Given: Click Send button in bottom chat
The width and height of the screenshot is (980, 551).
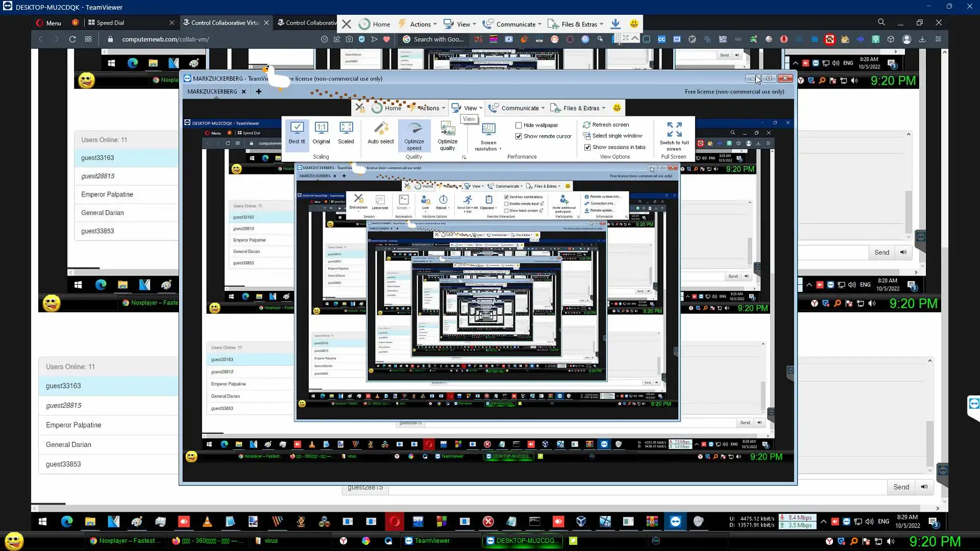Looking at the screenshot, I should (901, 487).
